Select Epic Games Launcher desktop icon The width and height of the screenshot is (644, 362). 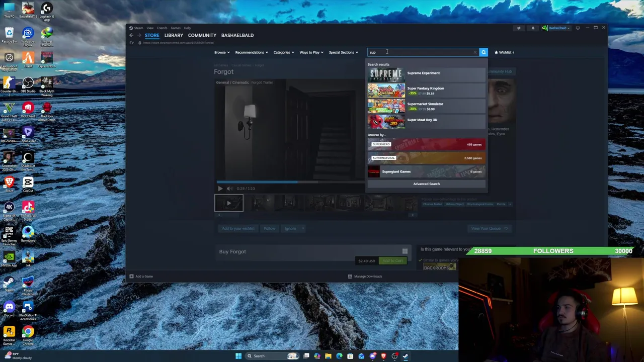tap(9, 234)
